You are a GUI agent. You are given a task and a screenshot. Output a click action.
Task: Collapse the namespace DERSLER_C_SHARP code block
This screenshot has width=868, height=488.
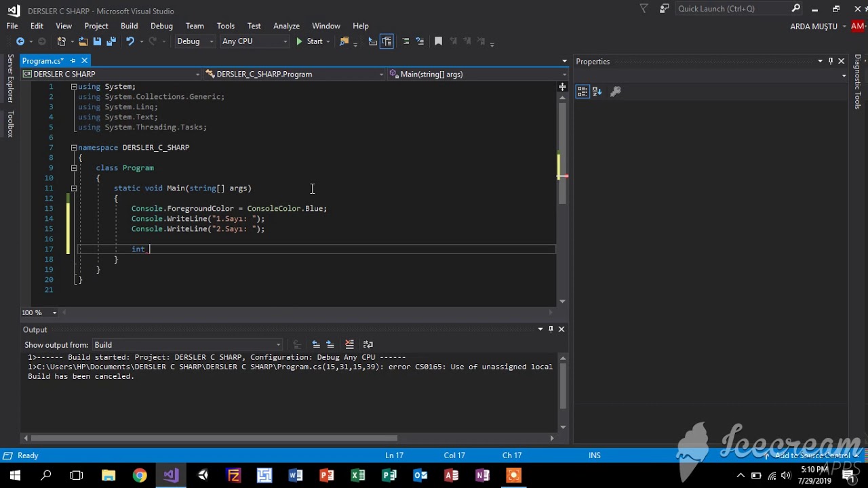click(x=74, y=147)
